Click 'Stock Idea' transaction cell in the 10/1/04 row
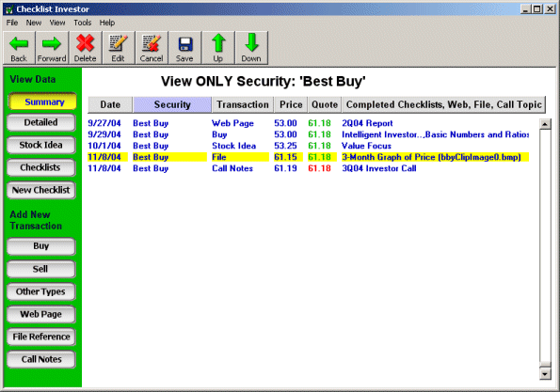 pos(234,146)
